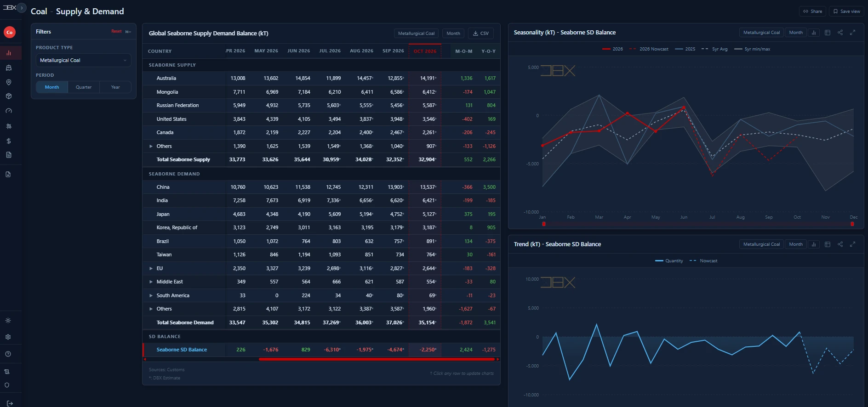Screen dimensions: 868x407
Task: Expand the Others row under Seaborne Supply
Action: coord(151,146)
